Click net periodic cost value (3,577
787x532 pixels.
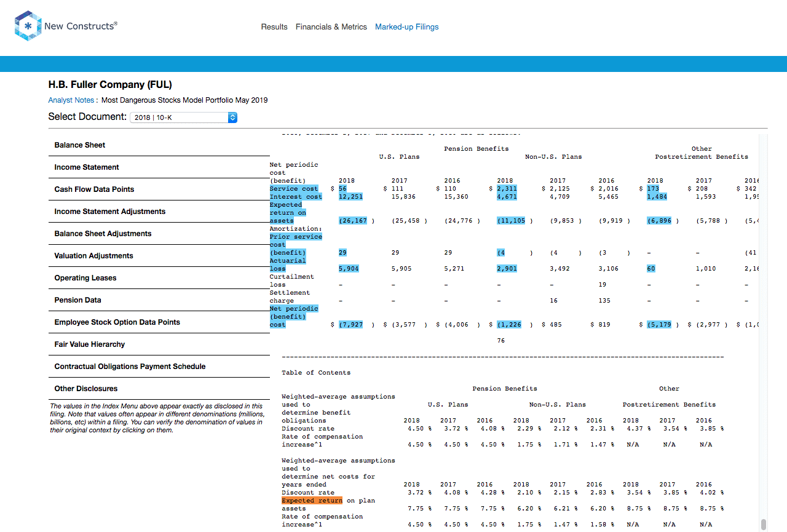coord(403,325)
